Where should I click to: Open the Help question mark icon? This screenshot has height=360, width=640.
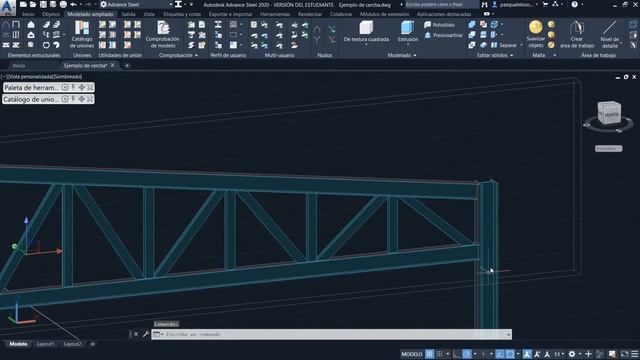click(x=574, y=4)
